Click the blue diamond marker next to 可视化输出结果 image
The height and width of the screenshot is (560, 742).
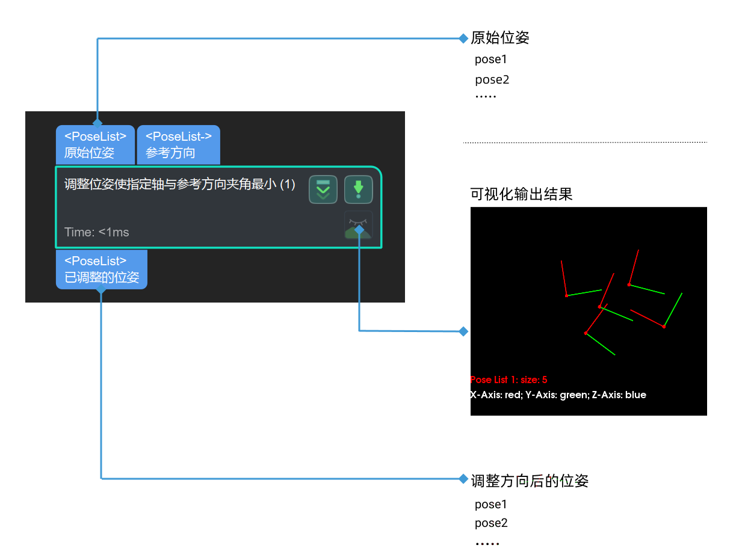[462, 331]
